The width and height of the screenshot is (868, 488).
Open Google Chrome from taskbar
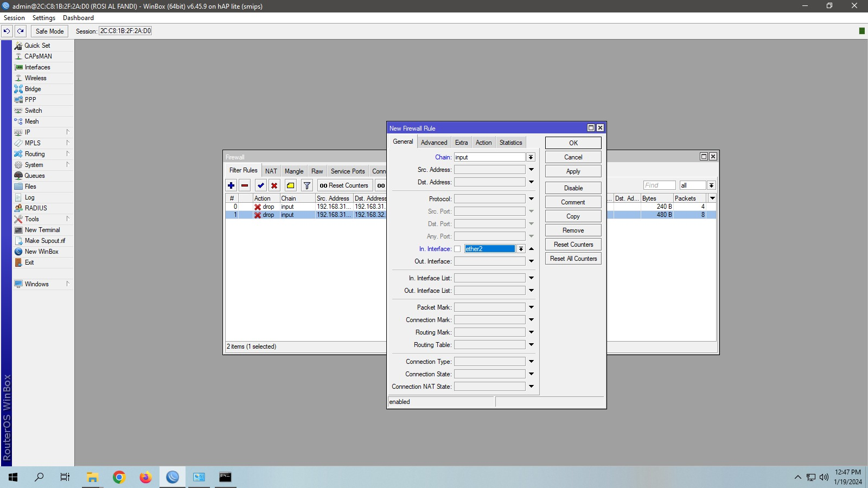click(119, 477)
